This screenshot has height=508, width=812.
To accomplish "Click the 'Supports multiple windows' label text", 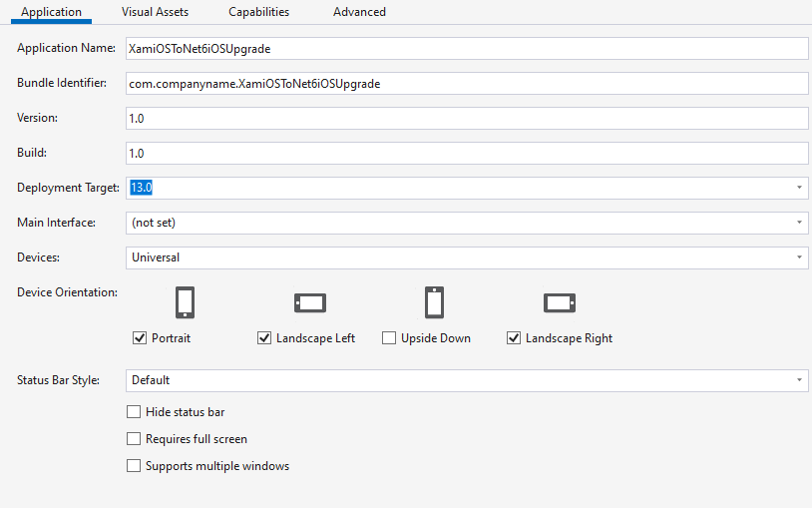I will [x=217, y=466].
